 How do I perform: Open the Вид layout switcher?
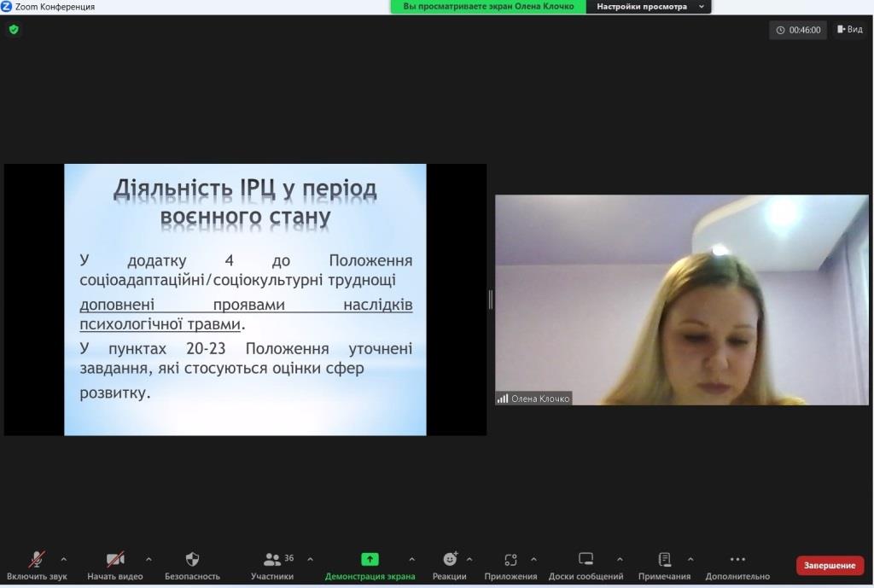point(850,30)
